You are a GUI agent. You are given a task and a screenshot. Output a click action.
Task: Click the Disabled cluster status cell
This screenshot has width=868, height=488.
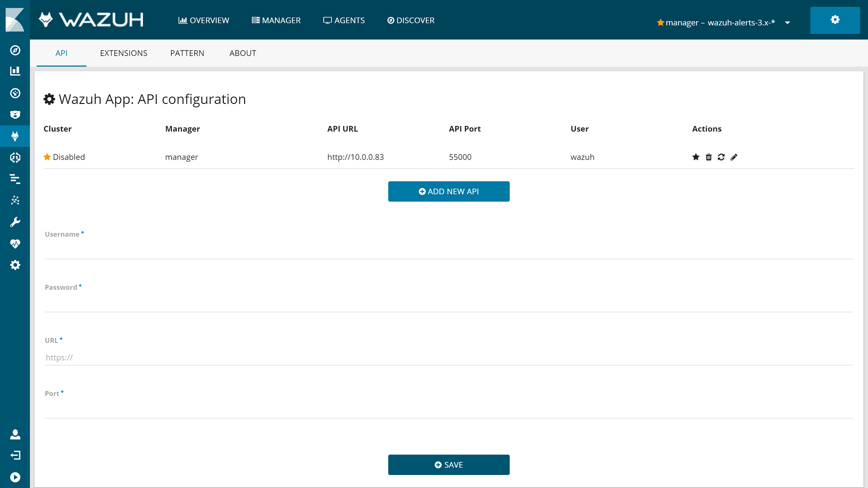(64, 157)
